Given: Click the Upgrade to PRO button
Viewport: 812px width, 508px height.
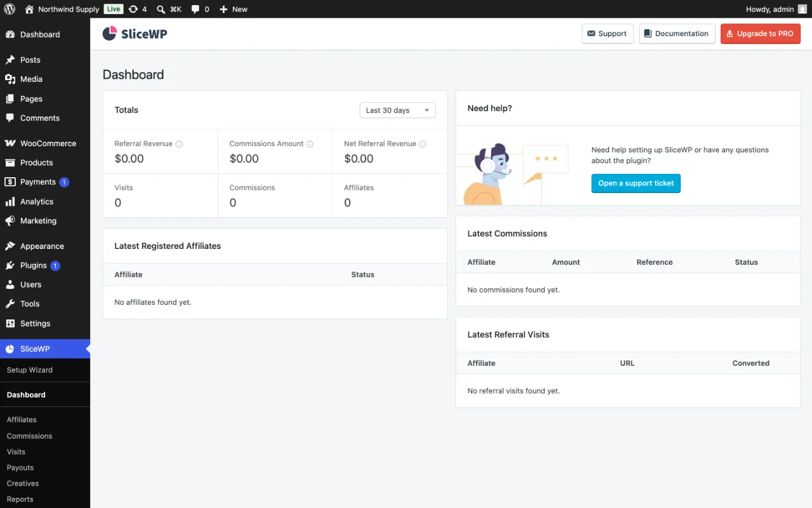Looking at the screenshot, I should coord(760,34).
